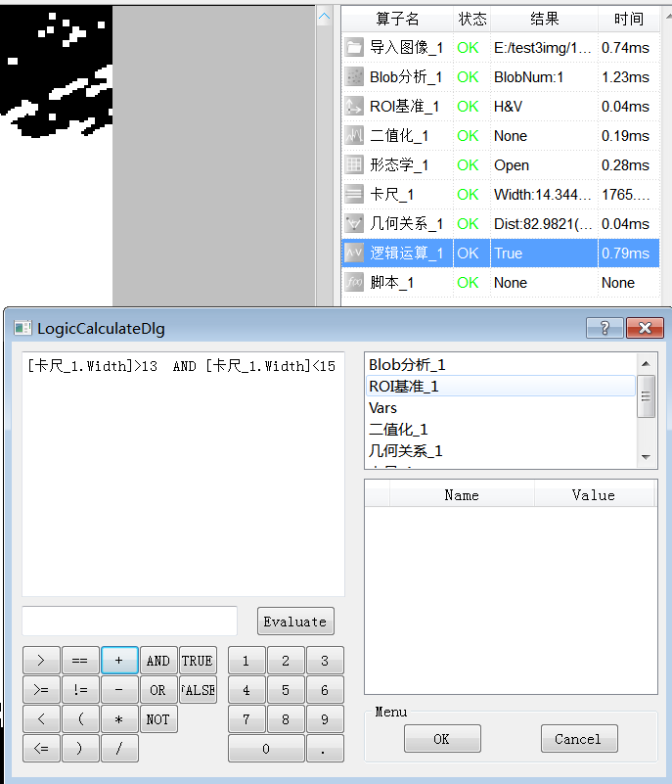Select ROI基准_1 in source list

(501, 386)
